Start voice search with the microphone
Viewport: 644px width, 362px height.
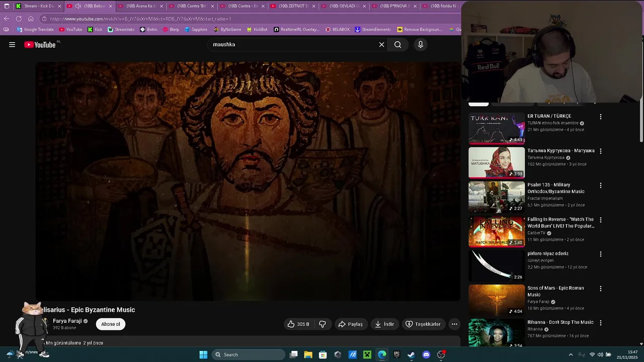coord(421,44)
